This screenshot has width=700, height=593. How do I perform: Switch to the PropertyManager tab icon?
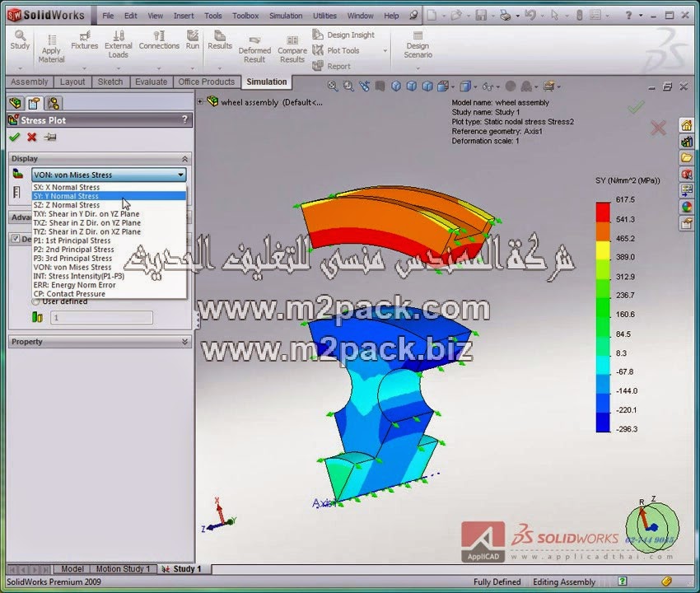click(34, 103)
